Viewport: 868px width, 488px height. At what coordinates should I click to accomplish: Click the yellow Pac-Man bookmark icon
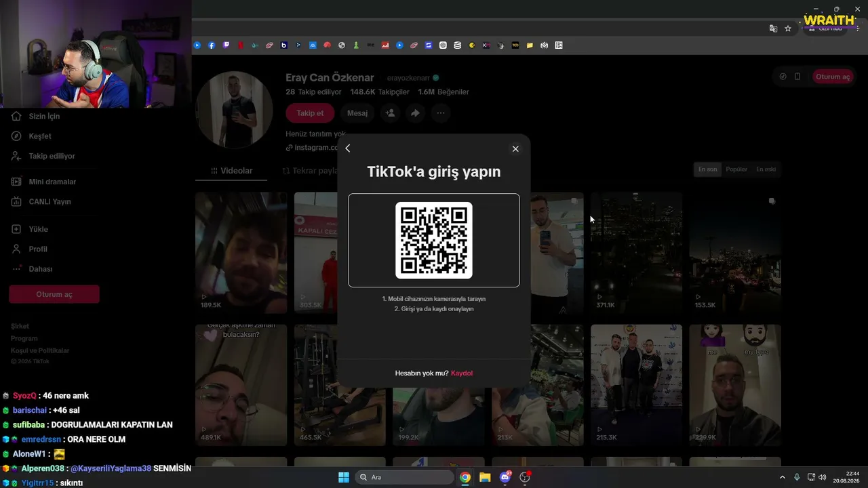click(x=472, y=45)
